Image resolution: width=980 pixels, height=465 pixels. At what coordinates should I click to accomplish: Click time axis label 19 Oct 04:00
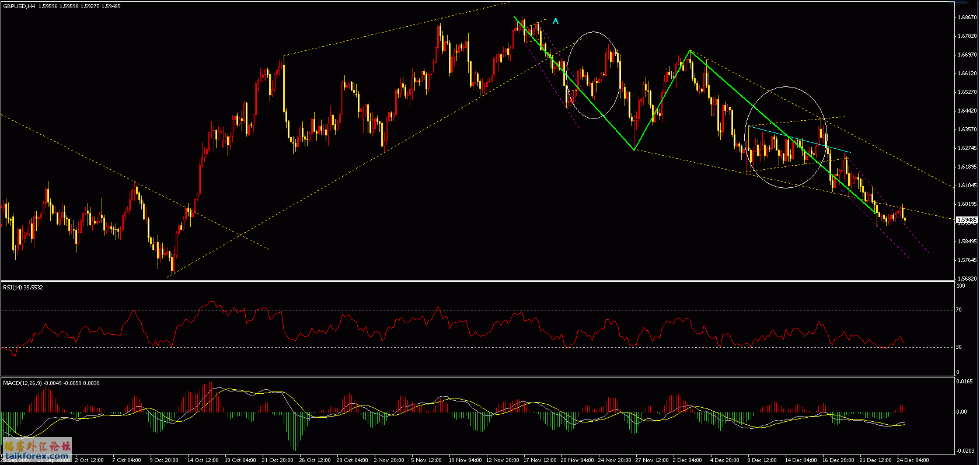click(240, 460)
